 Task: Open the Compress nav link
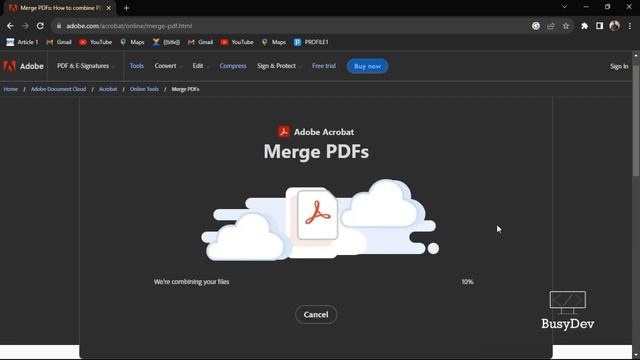[x=233, y=66]
